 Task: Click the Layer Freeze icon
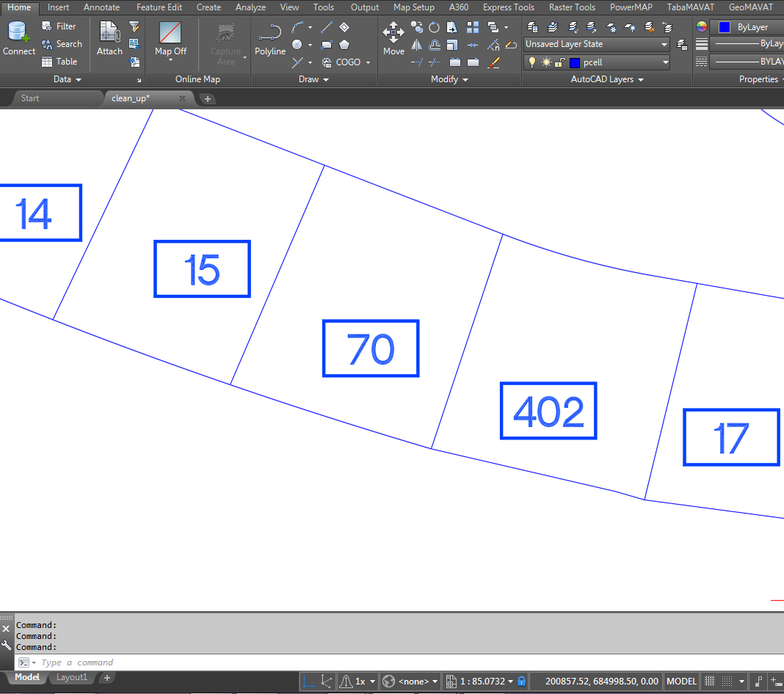(611, 27)
